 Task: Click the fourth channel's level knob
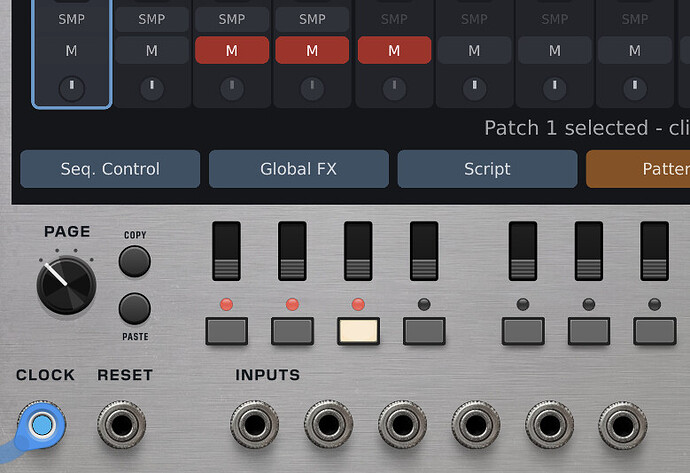pyautogui.click(x=312, y=88)
